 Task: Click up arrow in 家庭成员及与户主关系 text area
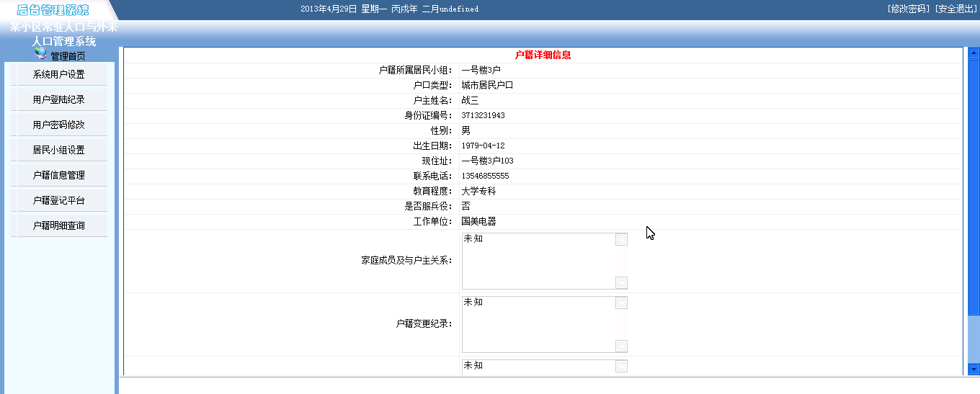click(x=621, y=239)
